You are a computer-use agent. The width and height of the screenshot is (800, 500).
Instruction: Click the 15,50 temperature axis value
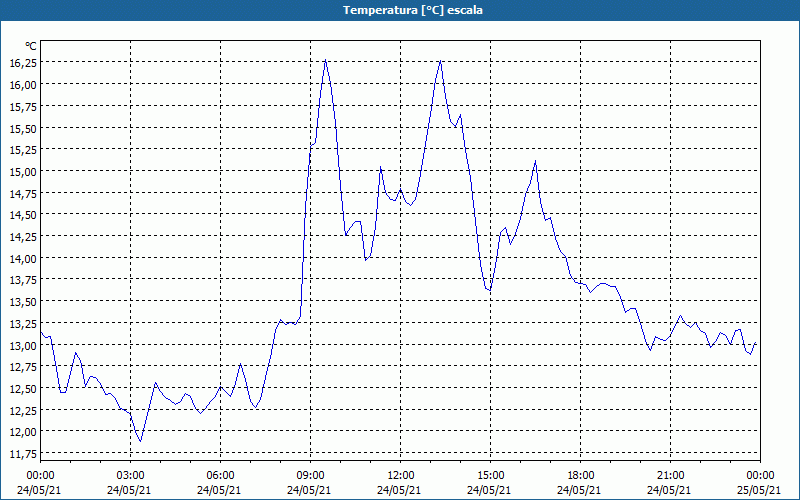tap(23, 129)
